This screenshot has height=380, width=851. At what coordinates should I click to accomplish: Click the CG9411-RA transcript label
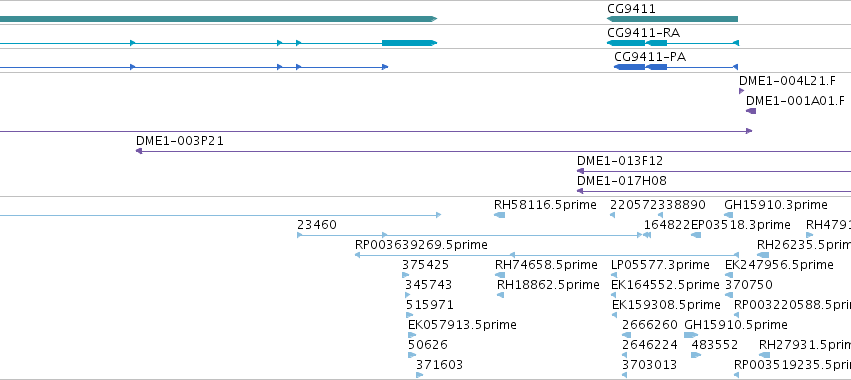click(x=643, y=33)
